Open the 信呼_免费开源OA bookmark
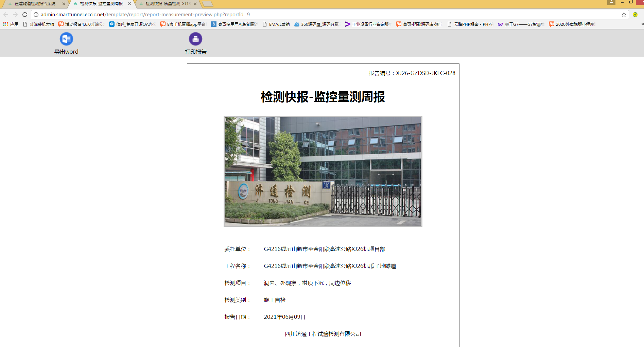Screen dimensions: 644x347 pos(133,24)
